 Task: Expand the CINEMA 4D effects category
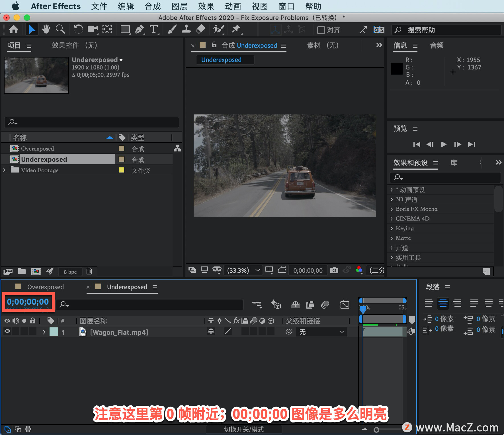coord(392,219)
